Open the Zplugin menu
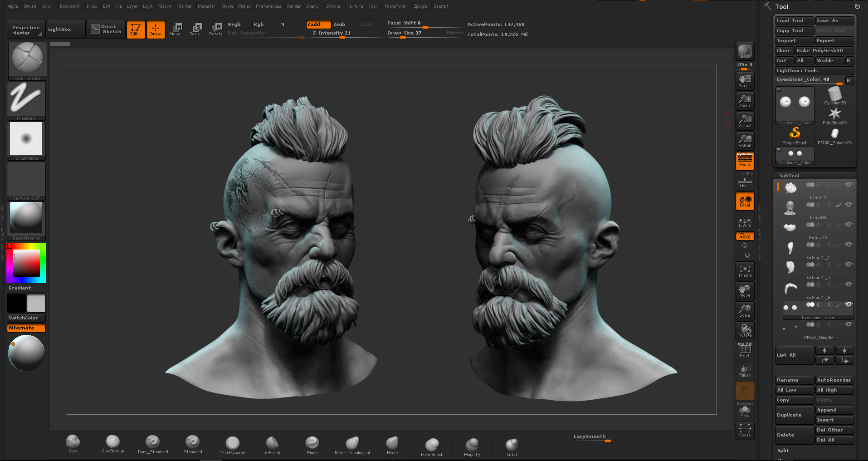Viewport: 868px width, 461px height. (x=420, y=6)
